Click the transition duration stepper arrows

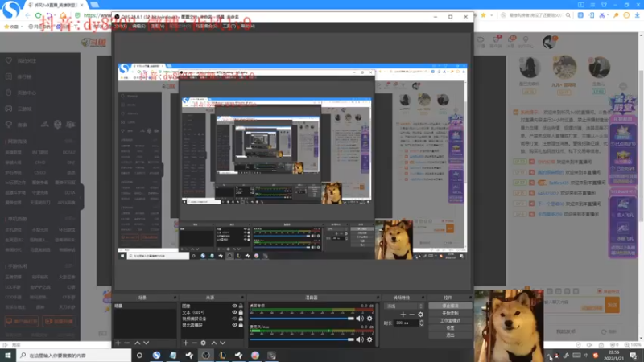tap(421, 323)
